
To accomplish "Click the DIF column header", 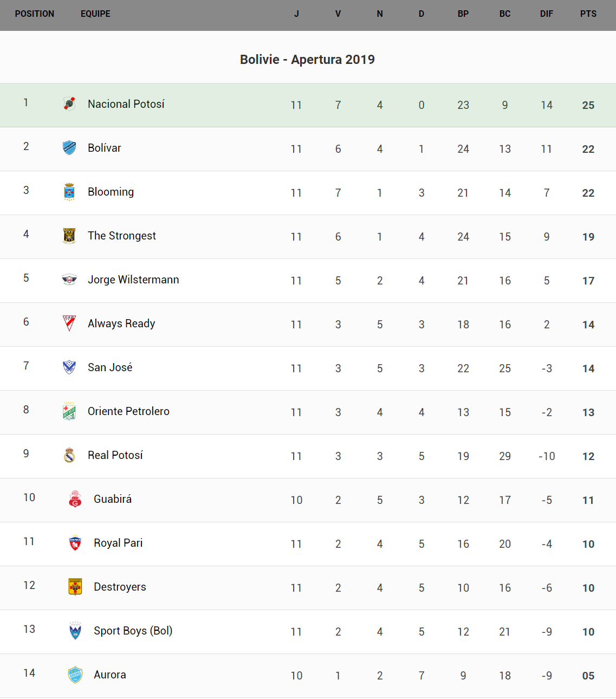I will 547,14.
